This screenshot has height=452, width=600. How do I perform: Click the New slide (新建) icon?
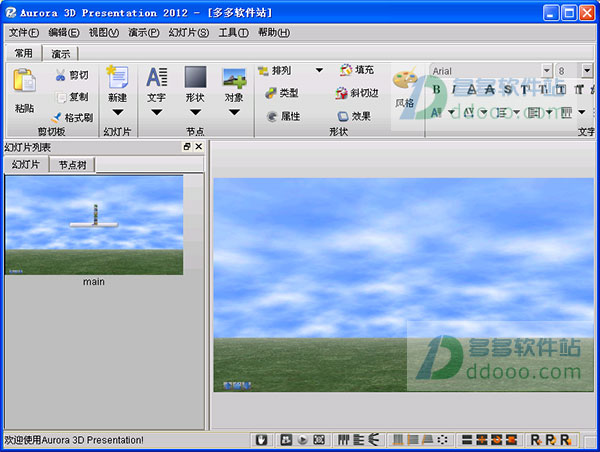(117, 77)
